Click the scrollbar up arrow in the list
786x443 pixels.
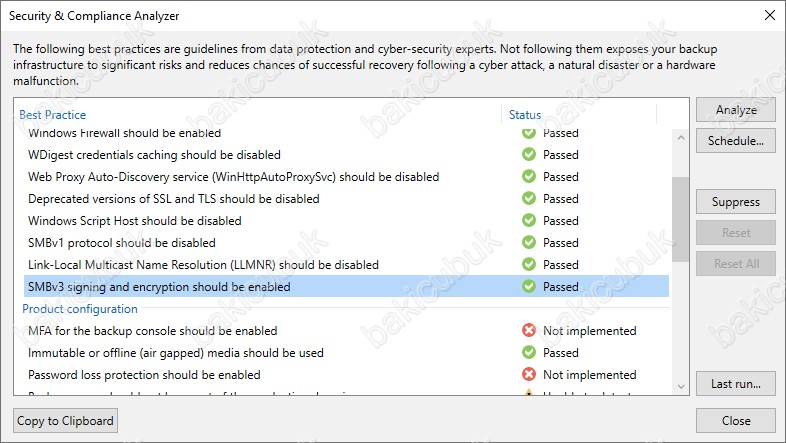pos(681,137)
